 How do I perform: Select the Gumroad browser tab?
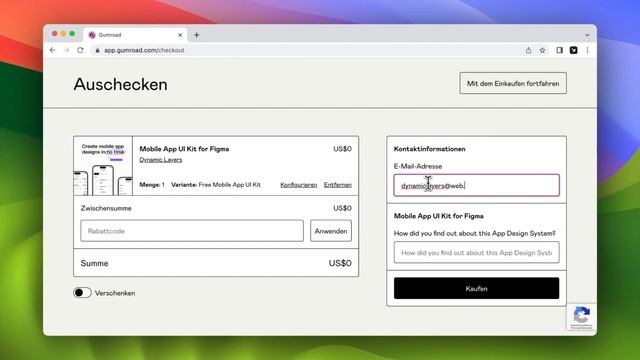[136, 35]
